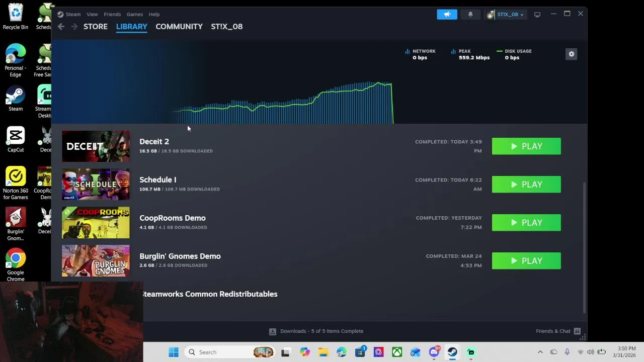Click the Downloads 5 of 5 Items Complete status
Screen dimensions: 644x362
[316, 331]
